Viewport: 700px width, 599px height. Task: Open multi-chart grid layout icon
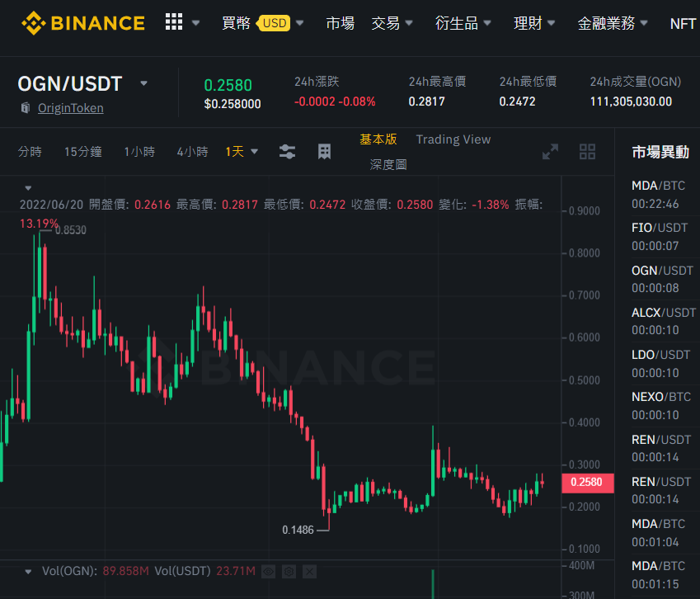pyautogui.click(x=587, y=152)
